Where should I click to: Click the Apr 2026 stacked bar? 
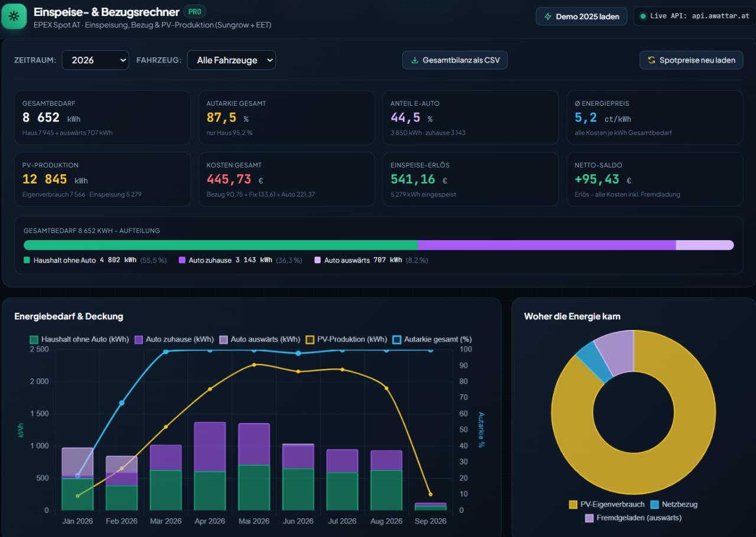pos(210,466)
